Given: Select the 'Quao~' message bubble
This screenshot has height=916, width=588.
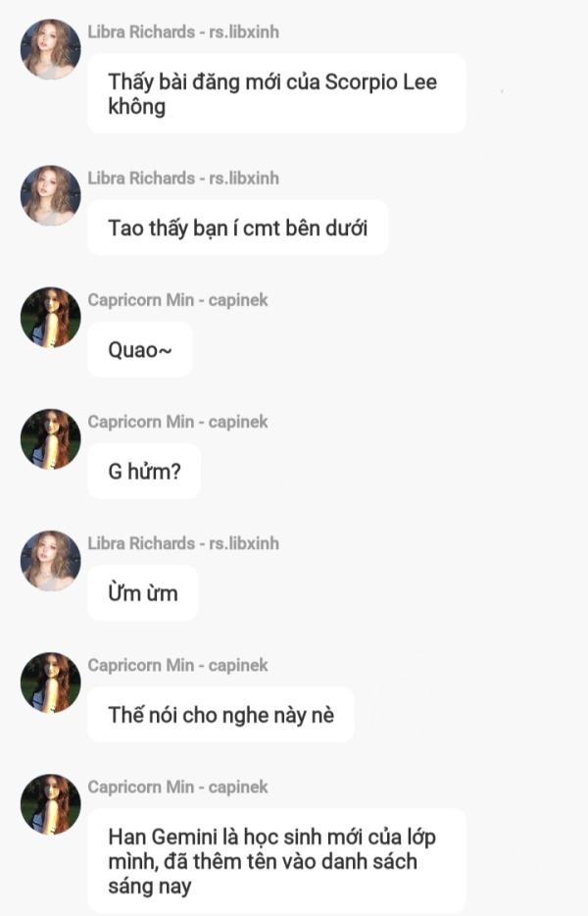Looking at the screenshot, I should pos(140,349).
